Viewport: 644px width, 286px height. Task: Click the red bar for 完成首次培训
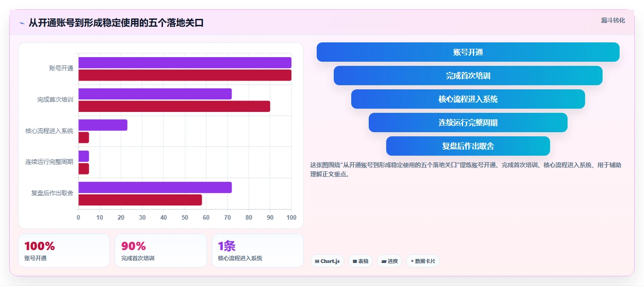[174, 106]
